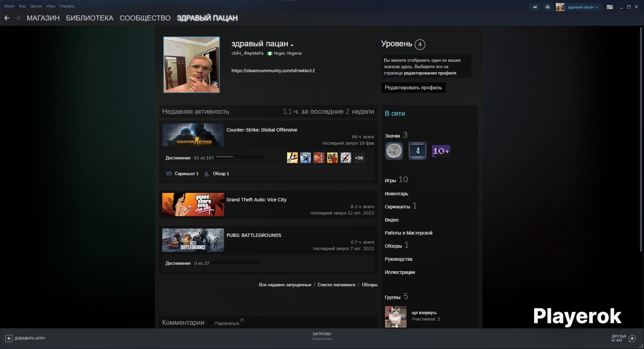
Task: Open the Инвентарь link
Action: pos(396,194)
